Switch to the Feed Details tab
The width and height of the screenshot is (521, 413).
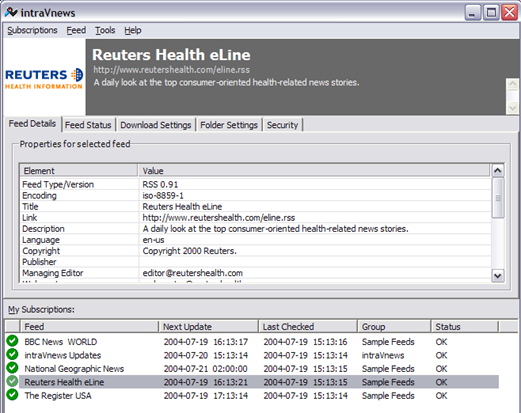(32, 124)
